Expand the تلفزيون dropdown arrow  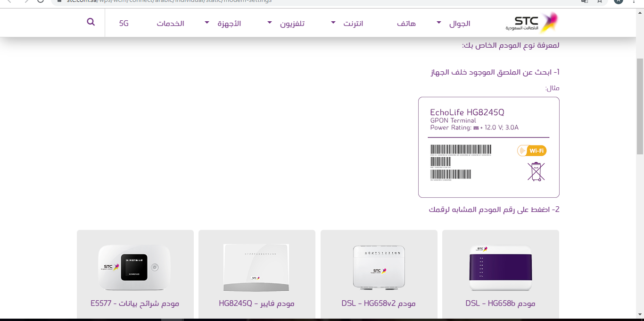click(270, 22)
